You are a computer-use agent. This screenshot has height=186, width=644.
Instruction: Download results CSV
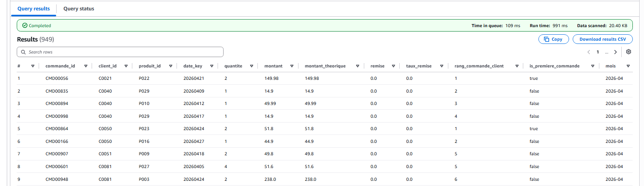click(x=603, y=39)
